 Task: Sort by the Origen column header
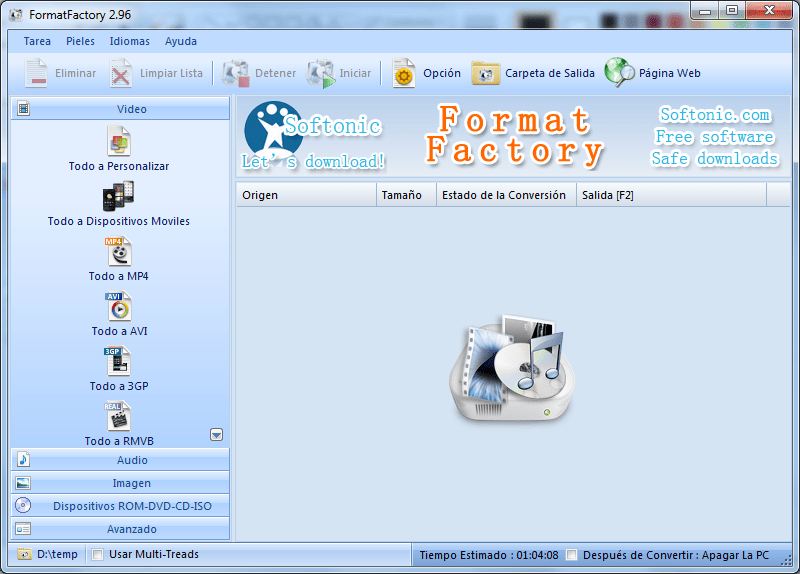pos(306,195)
